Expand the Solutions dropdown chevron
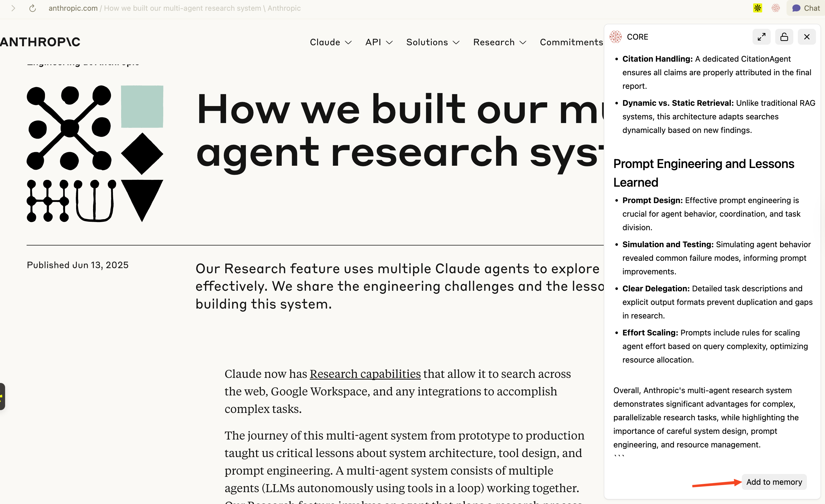825x504 pixels. (x=456, y=42)
